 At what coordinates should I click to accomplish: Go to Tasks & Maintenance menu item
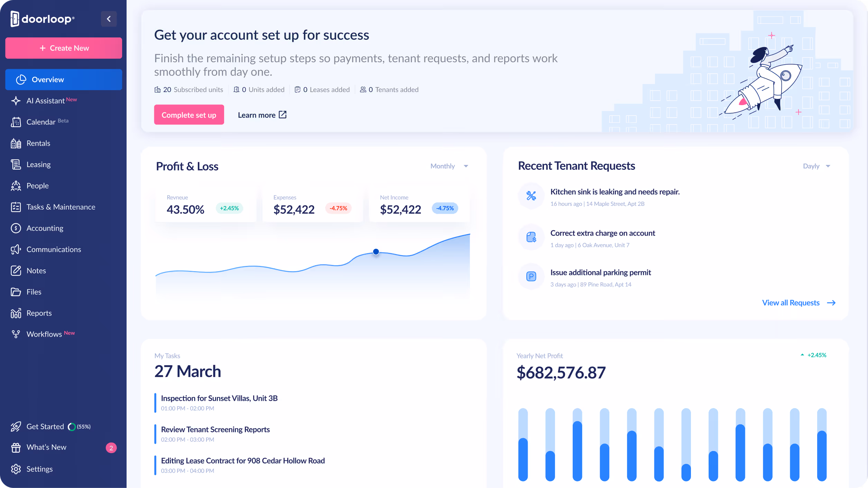(61, 207)
